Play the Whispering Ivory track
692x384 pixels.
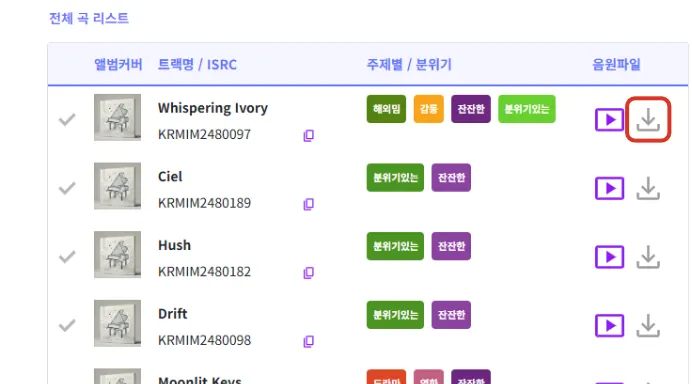point(609,120)
